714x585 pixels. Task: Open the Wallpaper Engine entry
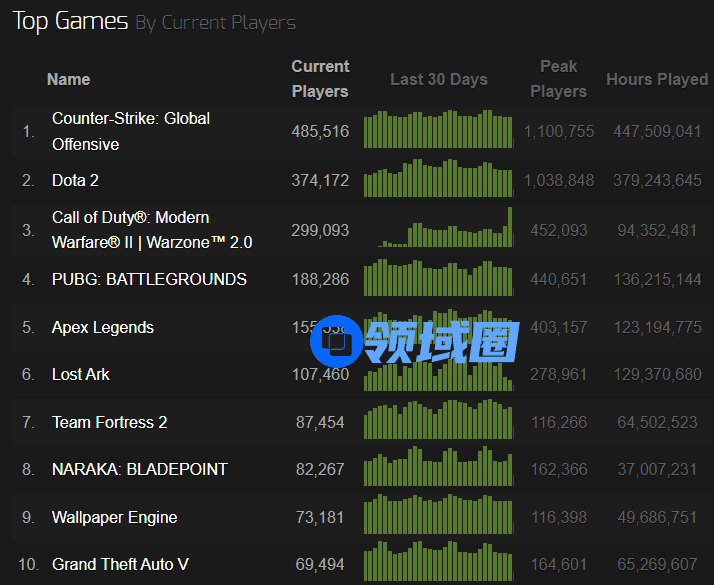tap(114, 517)
